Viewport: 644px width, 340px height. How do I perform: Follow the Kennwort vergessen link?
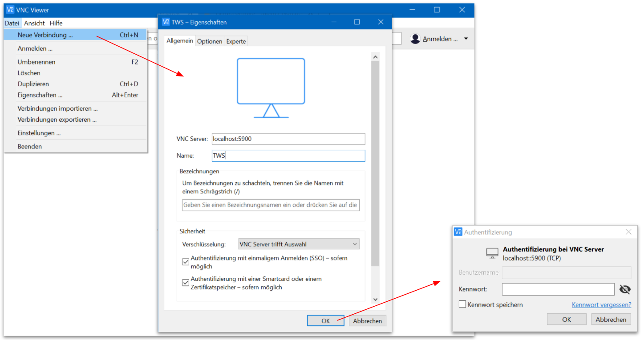601,304
